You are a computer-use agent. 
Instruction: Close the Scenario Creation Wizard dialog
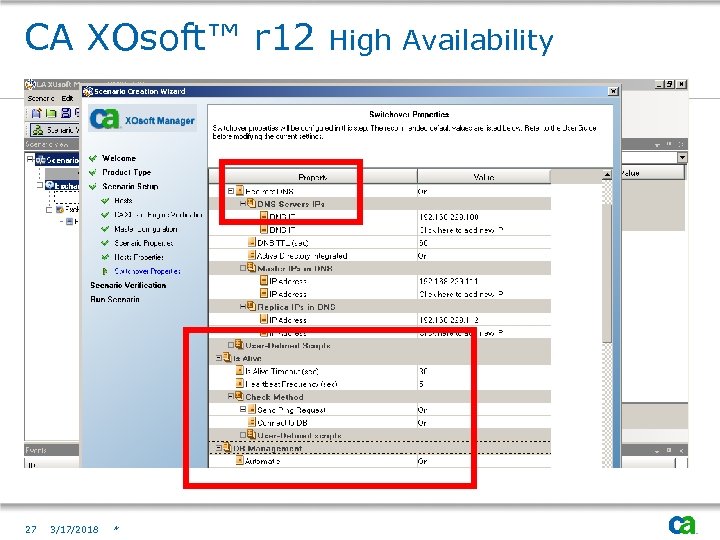(613, 91)
